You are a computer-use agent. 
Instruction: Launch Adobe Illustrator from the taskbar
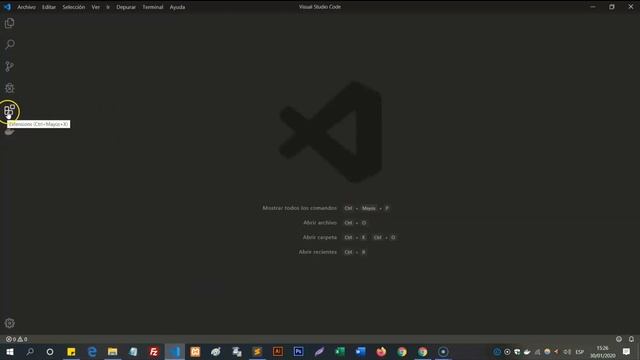[278, 352]
